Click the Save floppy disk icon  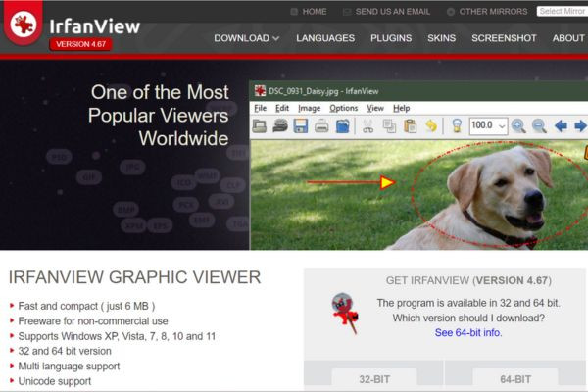301,126
